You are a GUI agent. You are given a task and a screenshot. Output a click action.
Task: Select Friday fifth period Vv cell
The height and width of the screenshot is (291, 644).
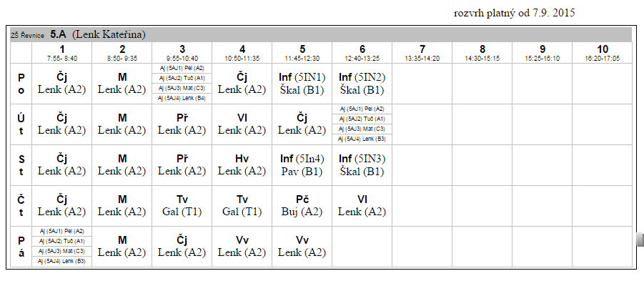(302, 246)
